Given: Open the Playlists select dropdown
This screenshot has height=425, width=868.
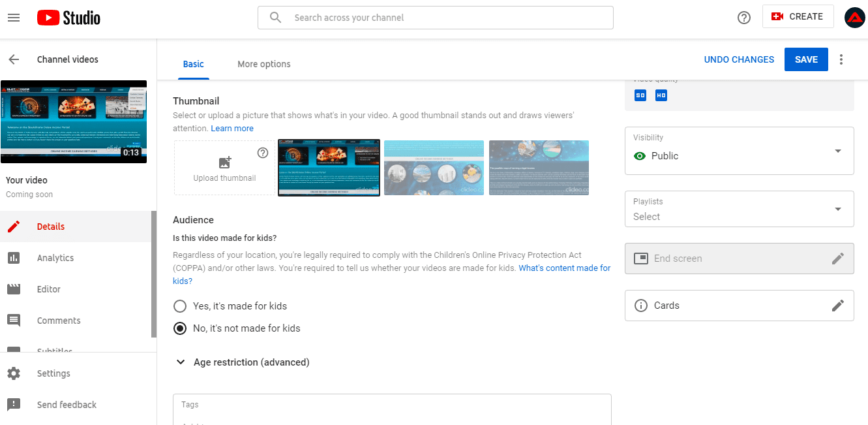Looking at the screenshot, I should [x=739, y=209].
